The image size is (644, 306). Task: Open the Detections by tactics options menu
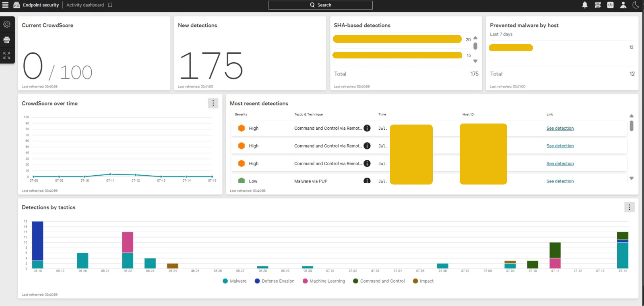pos(629,207)
